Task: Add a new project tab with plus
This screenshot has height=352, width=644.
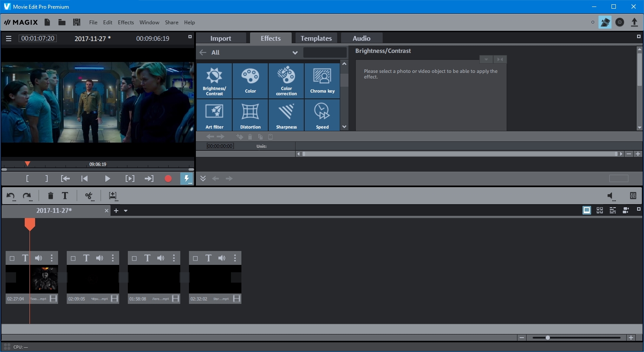Action: [x=116, y=211]
